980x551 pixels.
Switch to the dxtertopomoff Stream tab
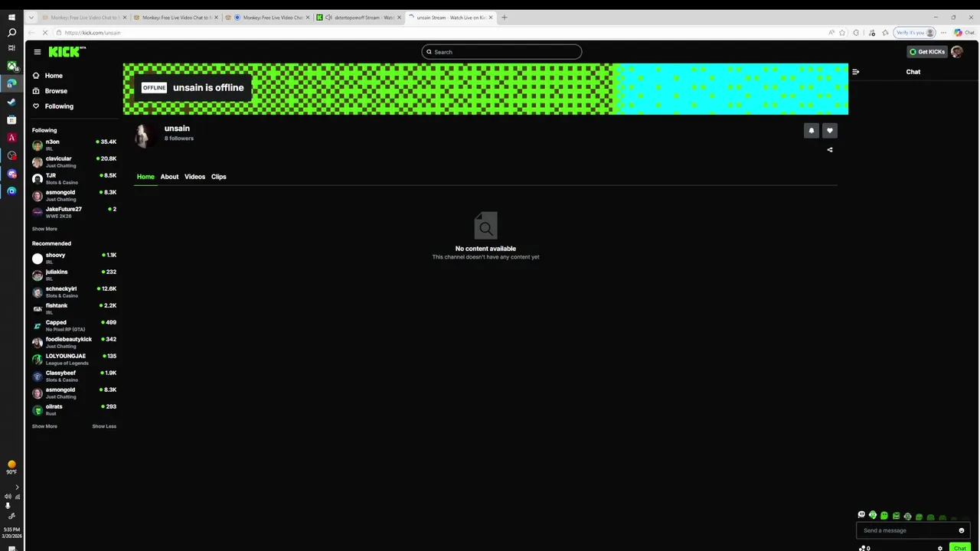[359, 17]
